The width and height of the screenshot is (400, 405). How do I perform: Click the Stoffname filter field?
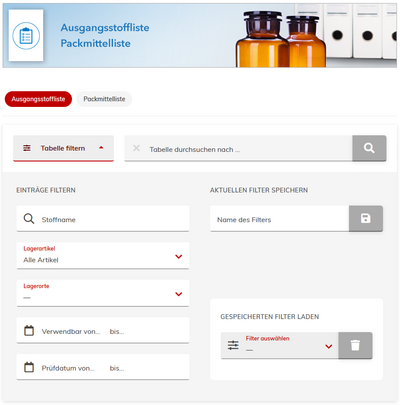[x=103, y=219]
